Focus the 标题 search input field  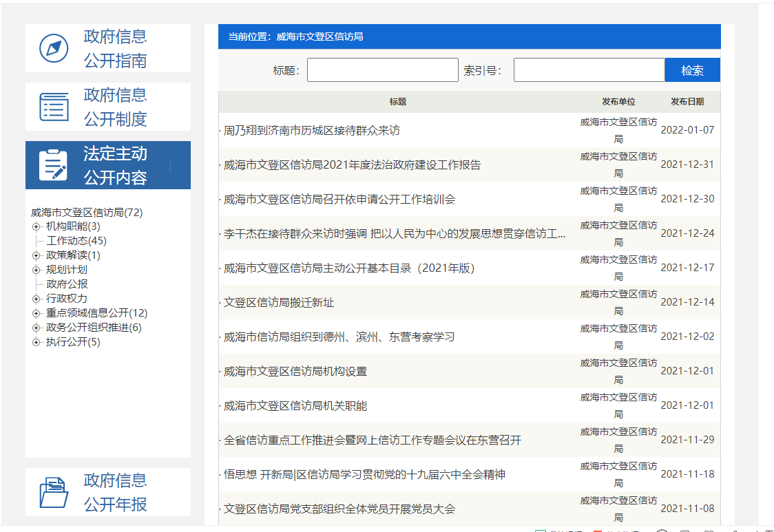pos(382,70)
